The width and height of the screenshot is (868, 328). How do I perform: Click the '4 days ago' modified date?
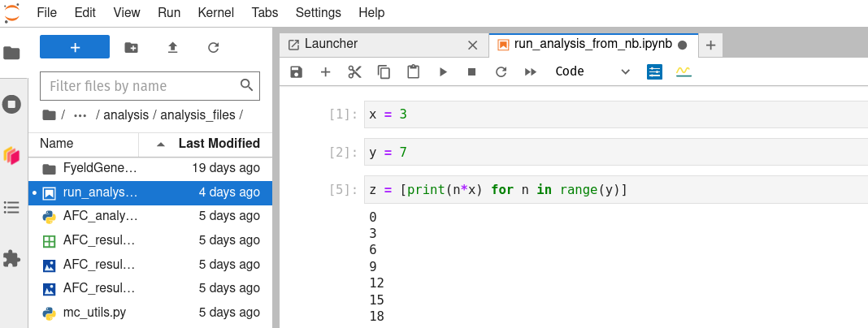coord(229,192)
